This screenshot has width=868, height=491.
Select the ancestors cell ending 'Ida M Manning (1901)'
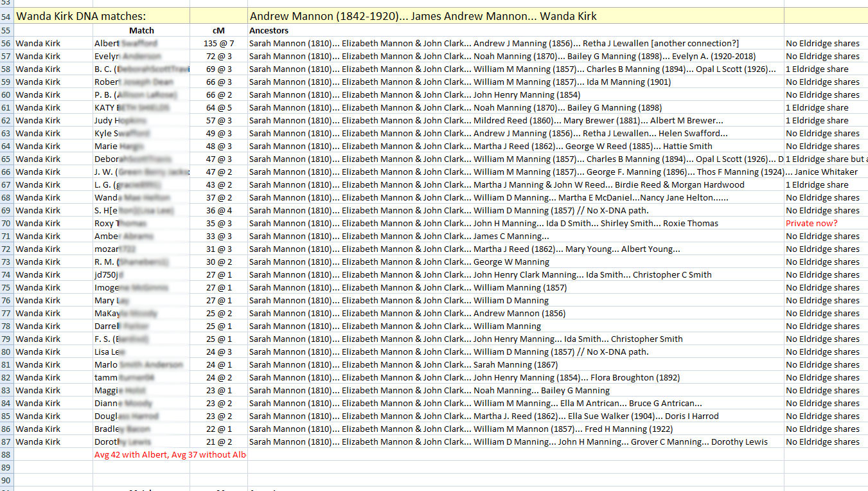click(516, 82)
